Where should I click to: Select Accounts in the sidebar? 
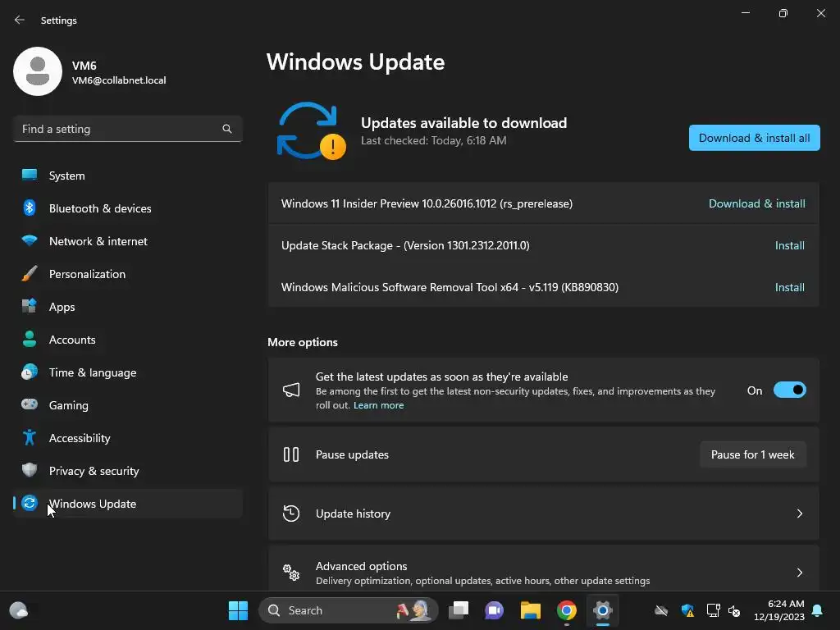pyautogui.click(x=128, y=339)
